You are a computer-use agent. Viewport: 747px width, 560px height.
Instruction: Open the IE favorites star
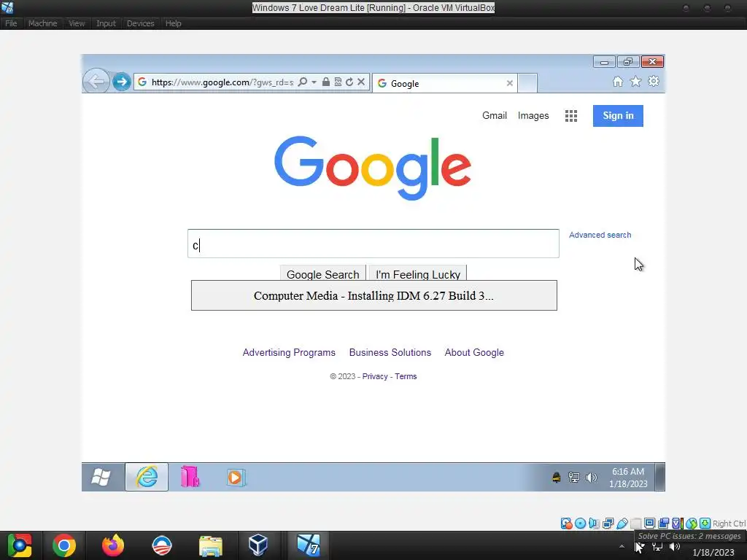635,82
